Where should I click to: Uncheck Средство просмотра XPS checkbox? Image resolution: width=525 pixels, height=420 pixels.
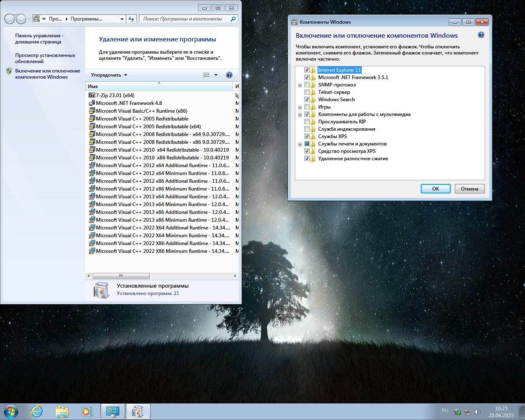[307, 151]
